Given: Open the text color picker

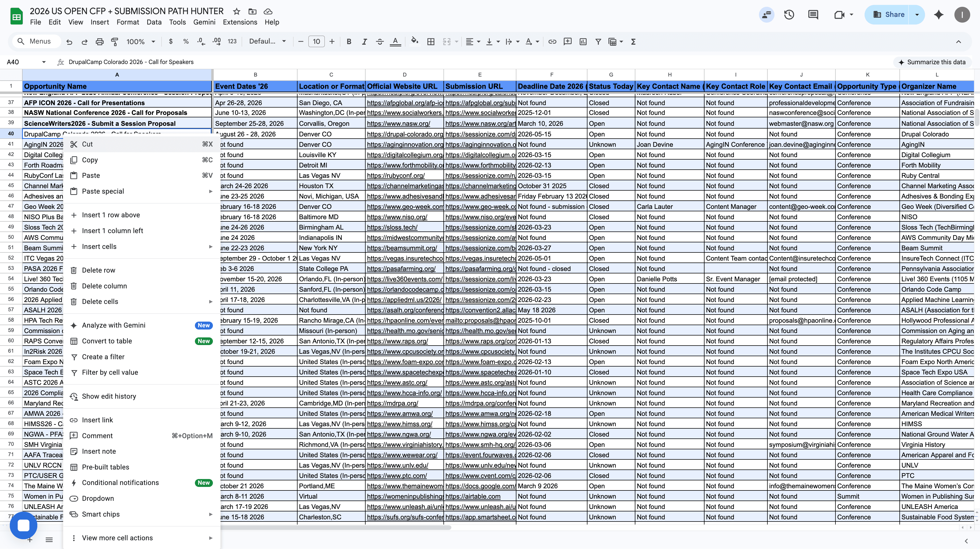Looking at the screenshot, I should [x=395, y=41].
